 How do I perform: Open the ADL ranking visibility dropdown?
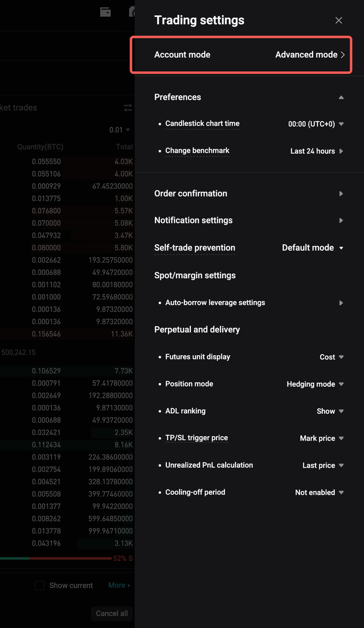(x=330, y=411)
